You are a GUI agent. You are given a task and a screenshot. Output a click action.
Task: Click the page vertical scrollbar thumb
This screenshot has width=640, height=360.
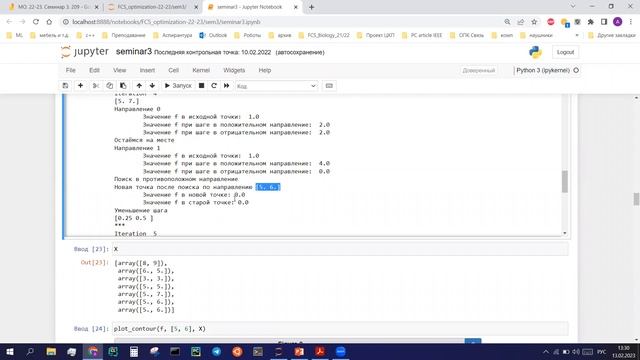coord(636,199)
